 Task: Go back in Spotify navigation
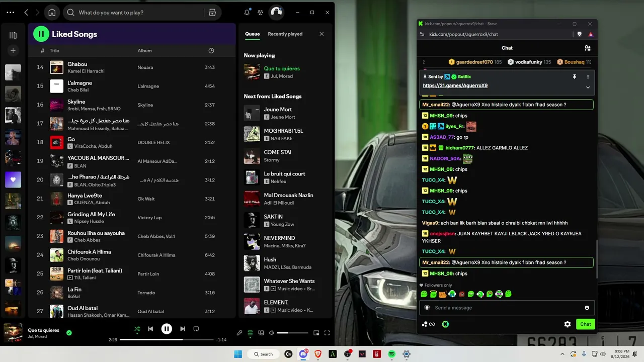pyautogui.click(x=26, y=12)
